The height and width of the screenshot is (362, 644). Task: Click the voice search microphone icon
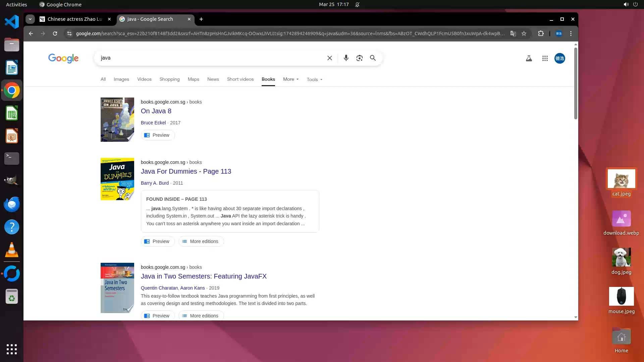346,58
